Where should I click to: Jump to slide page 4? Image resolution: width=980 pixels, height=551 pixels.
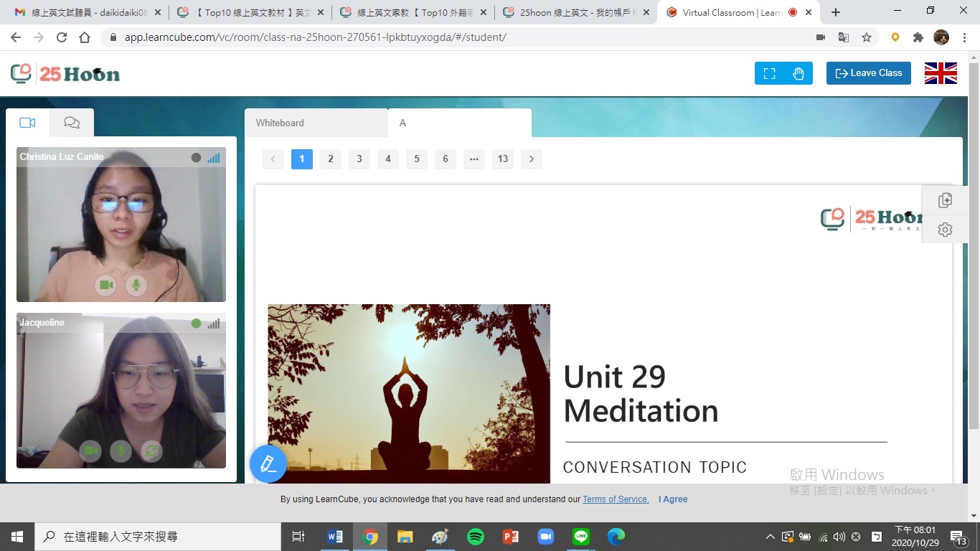coord(388,159)
